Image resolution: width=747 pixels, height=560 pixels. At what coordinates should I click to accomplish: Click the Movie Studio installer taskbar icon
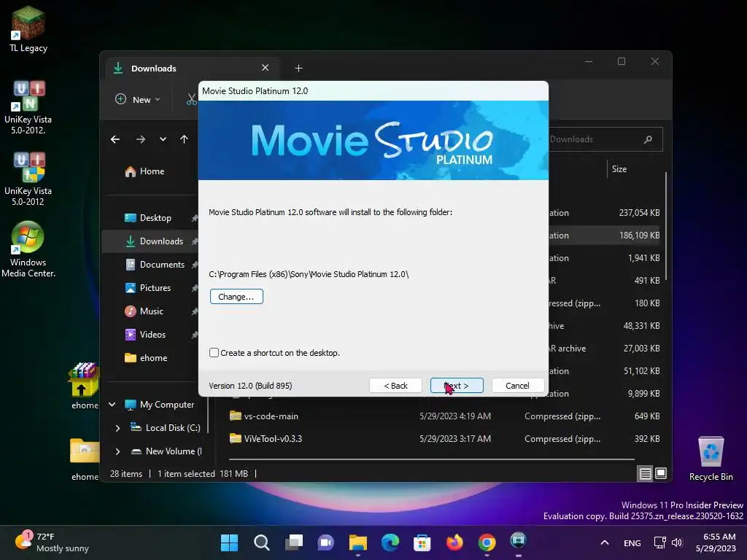[x=519, y=542]
